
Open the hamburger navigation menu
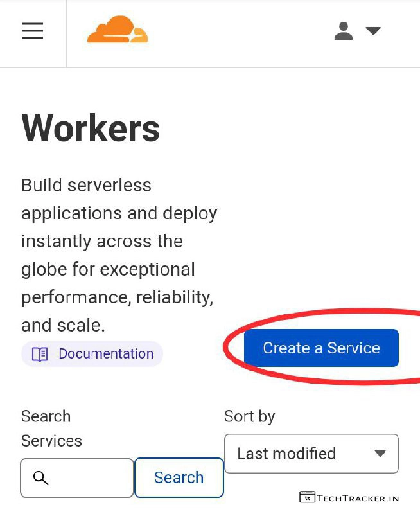33,31
